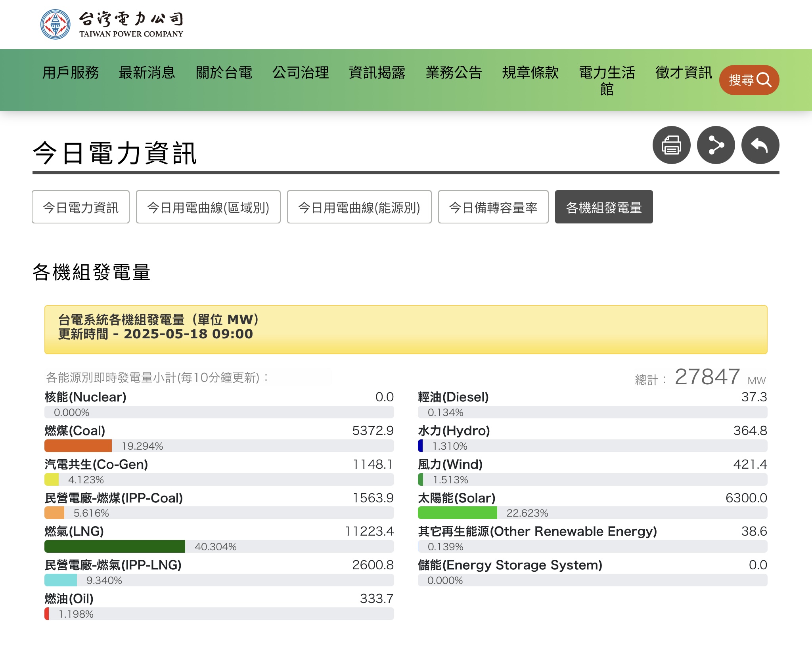Click the Taiwan Power Company logo
Viewport: 812px width, 645px height.
coord(112,24)
